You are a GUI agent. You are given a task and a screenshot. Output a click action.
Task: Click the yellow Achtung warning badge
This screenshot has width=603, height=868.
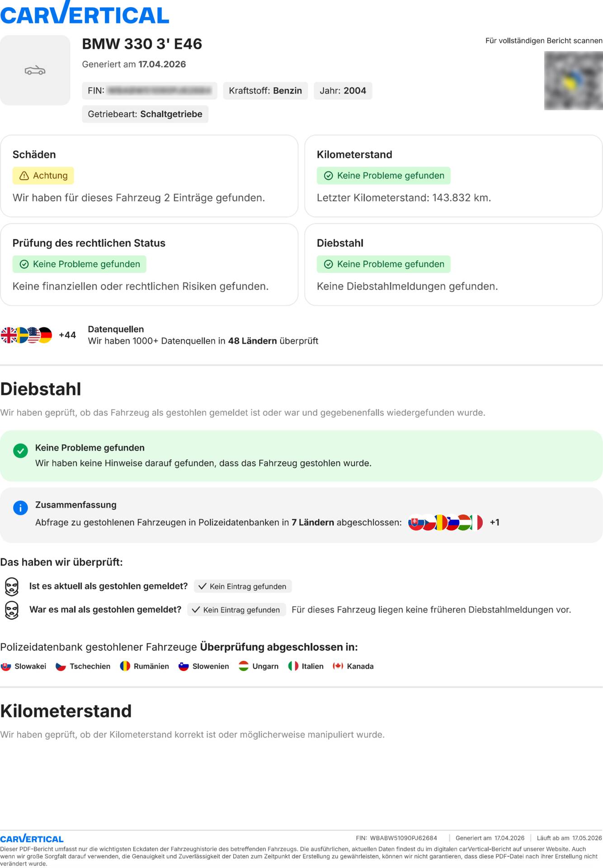point(43,175)
